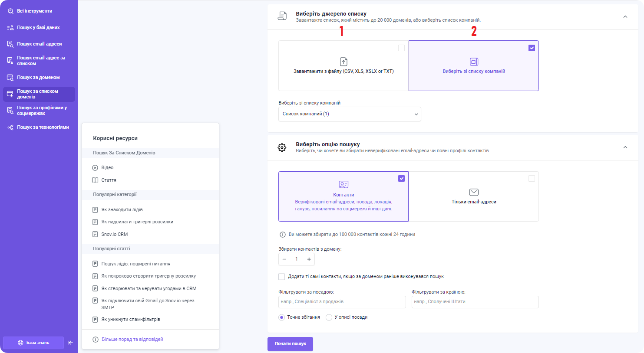Open 'Пошук у базі даних' menu item

coord(39,27)
